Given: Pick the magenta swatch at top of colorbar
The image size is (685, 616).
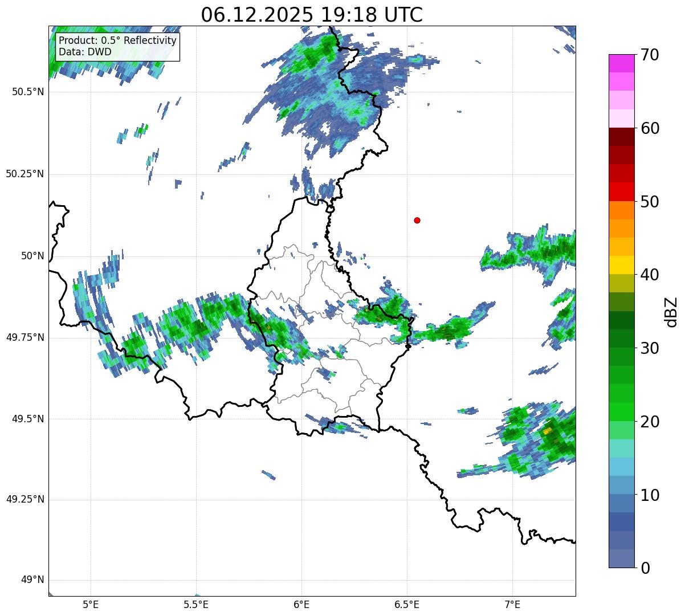Looking at the screenshot, I should pos(622,63).
